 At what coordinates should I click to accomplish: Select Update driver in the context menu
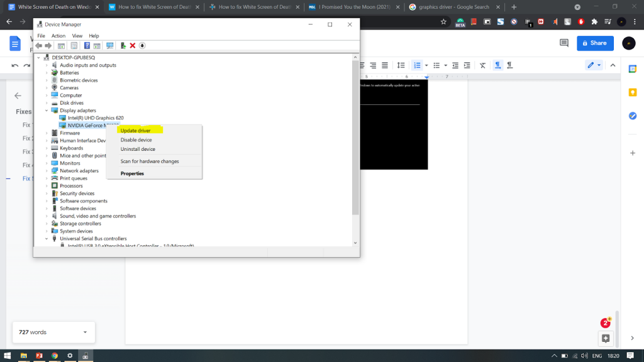coord(136,131)
